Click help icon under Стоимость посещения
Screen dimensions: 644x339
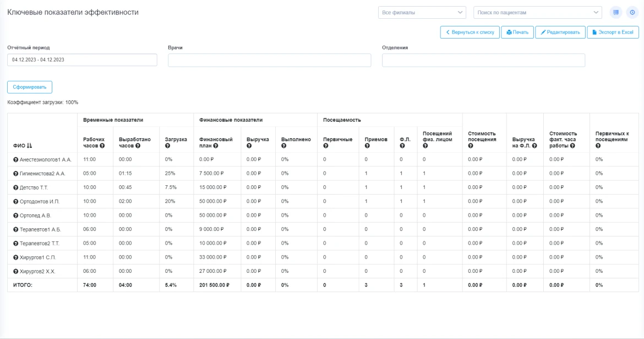click(471, 145)
